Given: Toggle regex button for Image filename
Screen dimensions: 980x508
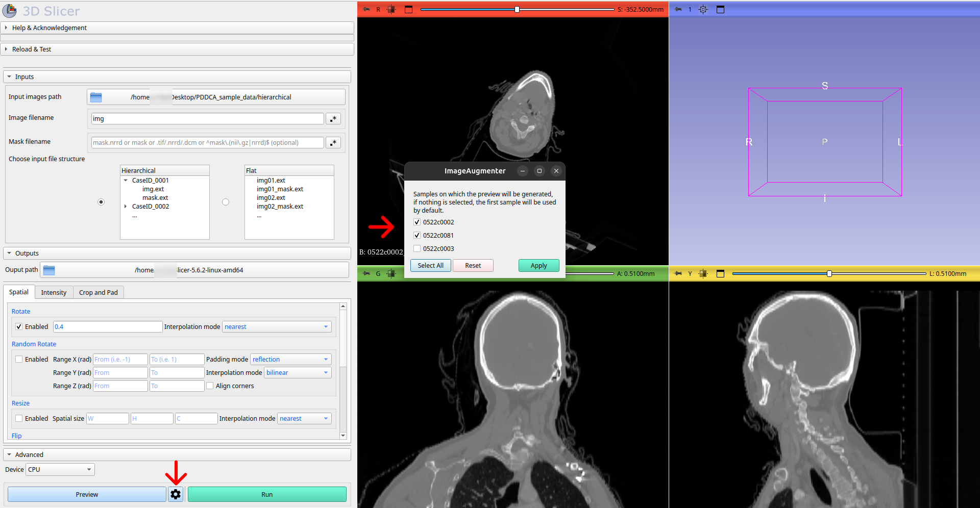Looking at the screenshot, I should click(333, 119).
